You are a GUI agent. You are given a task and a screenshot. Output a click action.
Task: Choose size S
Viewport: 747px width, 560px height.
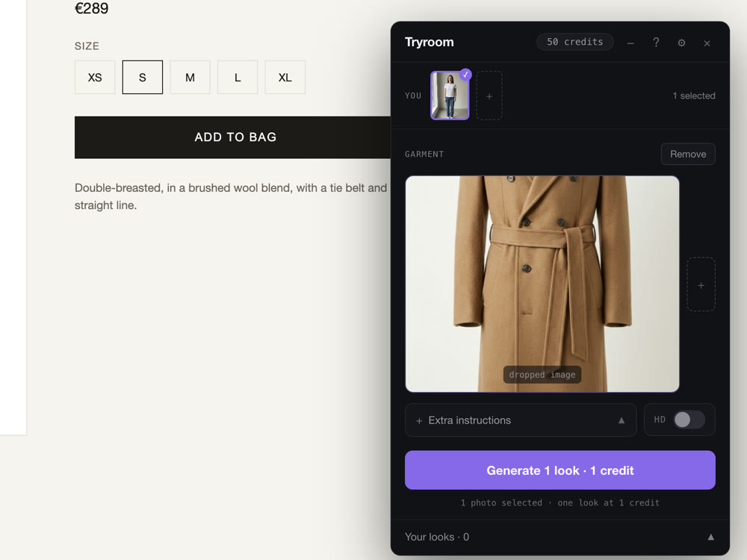(143, 77)
